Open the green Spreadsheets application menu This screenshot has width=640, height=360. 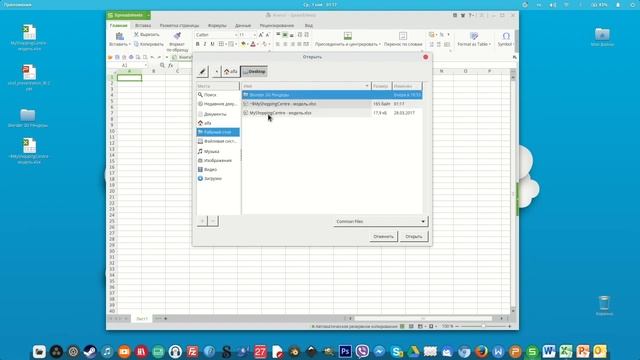click(128, 15)
